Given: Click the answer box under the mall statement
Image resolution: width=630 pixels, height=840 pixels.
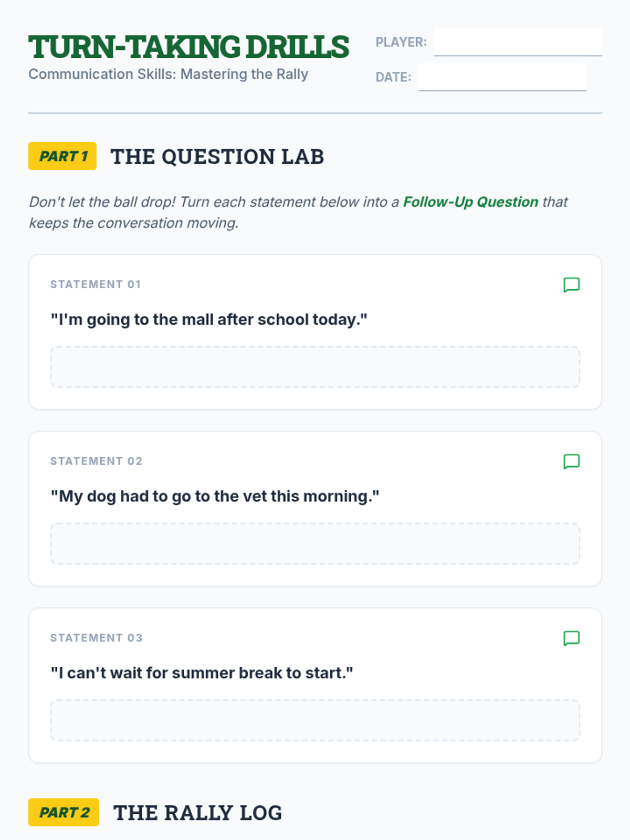Looking at the screenshot, I should pos(315,367).
